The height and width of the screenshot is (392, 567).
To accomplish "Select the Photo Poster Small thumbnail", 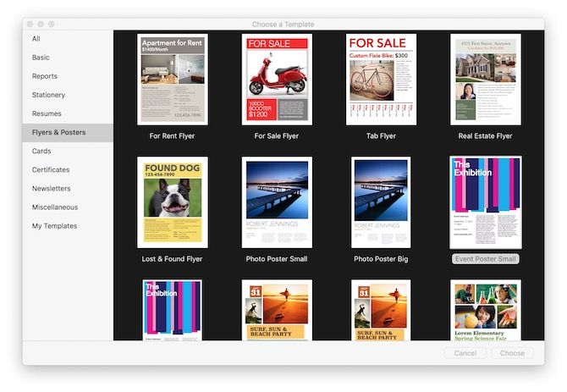I will (277, 202).
